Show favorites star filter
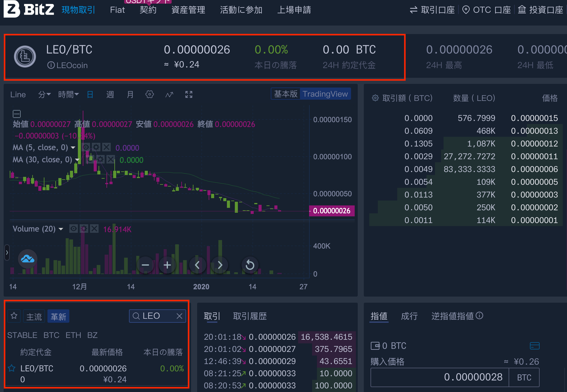Viewport: 567px width, 392px height. pos(14,316)
